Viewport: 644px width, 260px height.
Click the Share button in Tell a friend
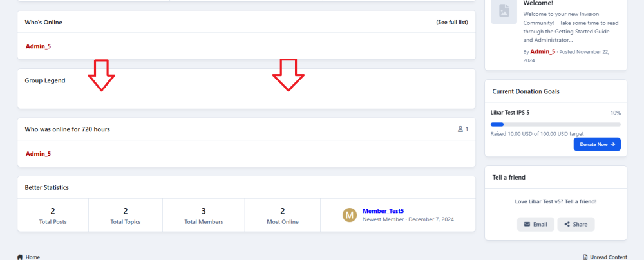[x=576, y=224]
